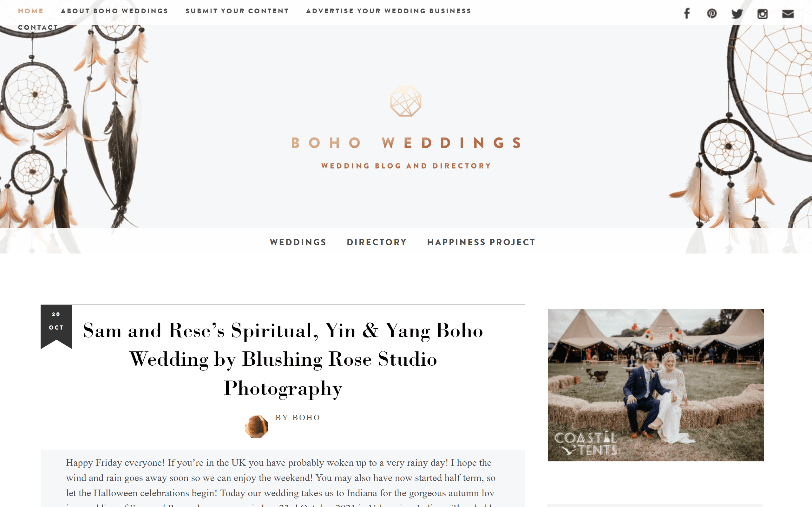Click the 20 Oct date ribbon badge
812x507 pixels.
(x=56, y=327)
